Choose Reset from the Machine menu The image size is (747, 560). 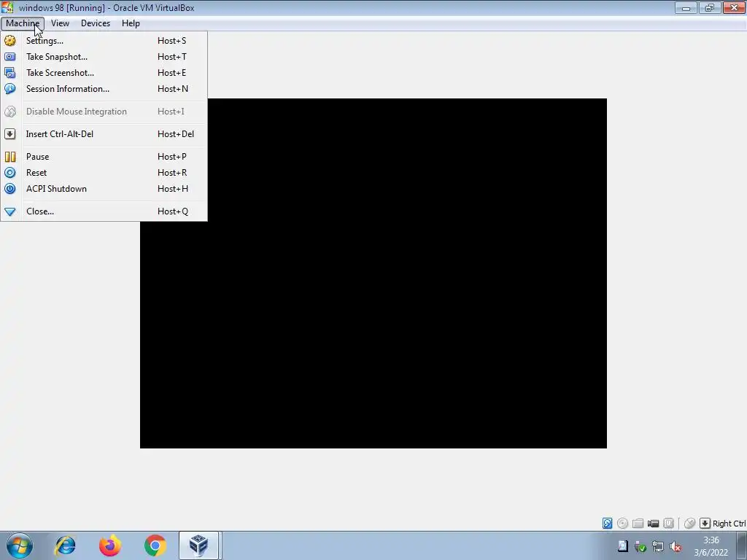pos(104,173)
